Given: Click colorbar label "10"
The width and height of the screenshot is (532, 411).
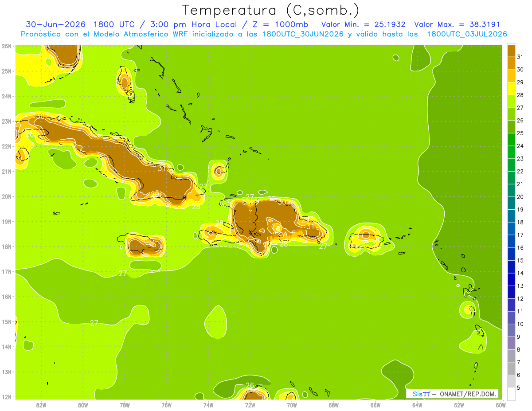Looking at the screenshot, I should [x=520, y=324].
